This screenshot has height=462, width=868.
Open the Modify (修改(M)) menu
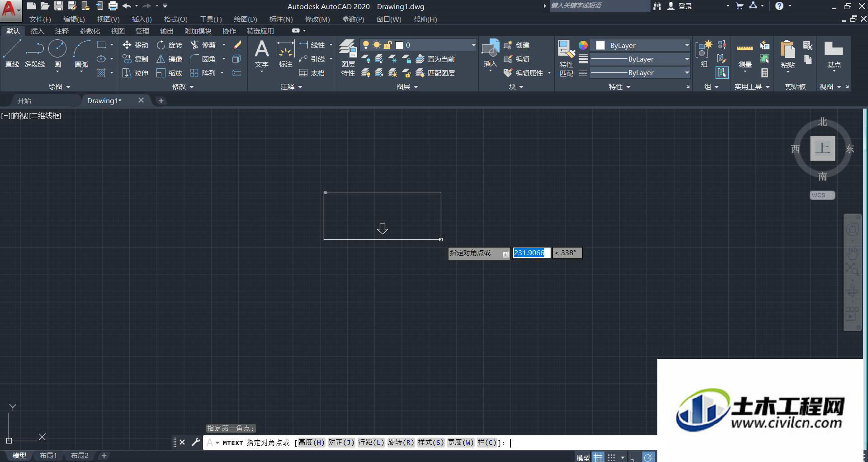pos(317,19)
